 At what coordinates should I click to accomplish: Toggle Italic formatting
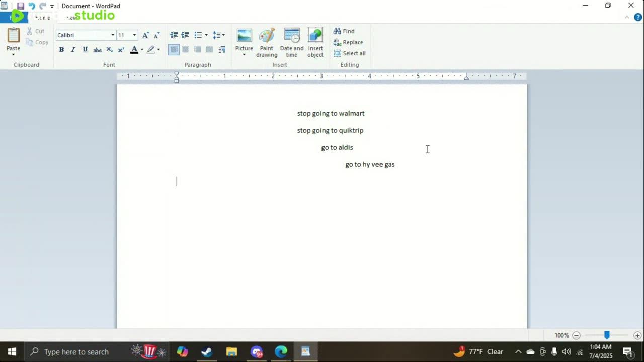click(x=73, y=50)
